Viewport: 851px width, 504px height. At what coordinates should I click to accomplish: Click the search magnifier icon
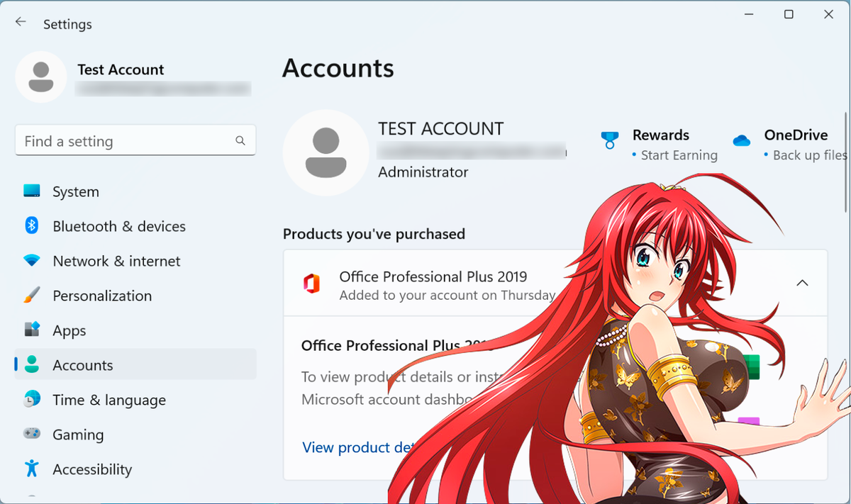click(x=240, y=141)
